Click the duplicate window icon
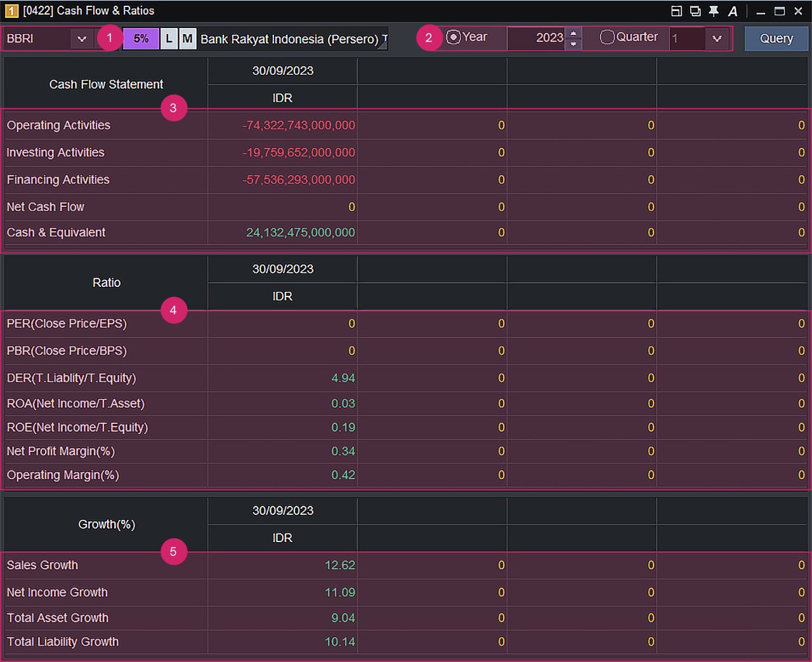Screen dimensions: 812x662 [x=695, y=11]
